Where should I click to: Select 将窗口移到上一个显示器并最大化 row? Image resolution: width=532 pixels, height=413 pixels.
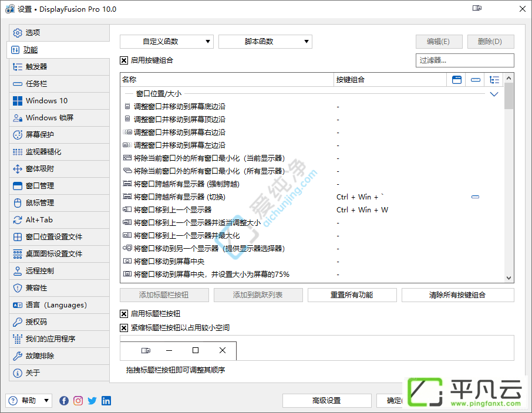[x=312, y=236]
